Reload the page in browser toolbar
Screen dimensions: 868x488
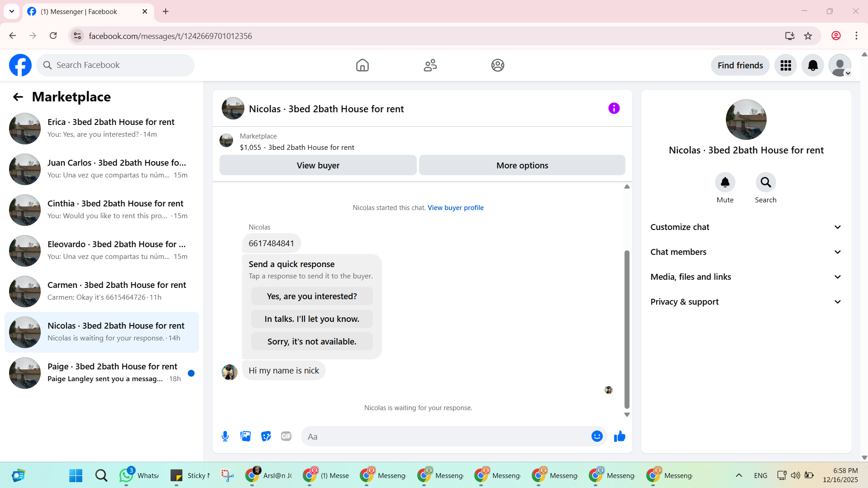[x=53, y=36]
